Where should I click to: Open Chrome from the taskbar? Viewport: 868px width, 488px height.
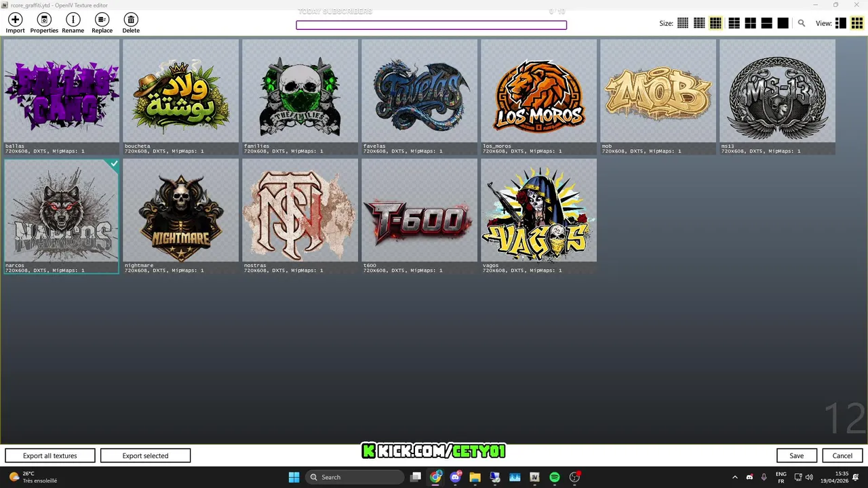coord(435,477)
